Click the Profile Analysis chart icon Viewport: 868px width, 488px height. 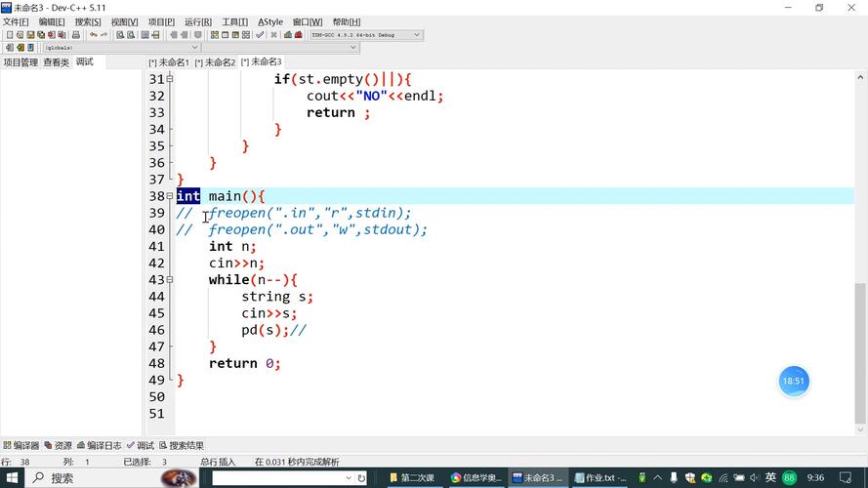pos(288,35)
